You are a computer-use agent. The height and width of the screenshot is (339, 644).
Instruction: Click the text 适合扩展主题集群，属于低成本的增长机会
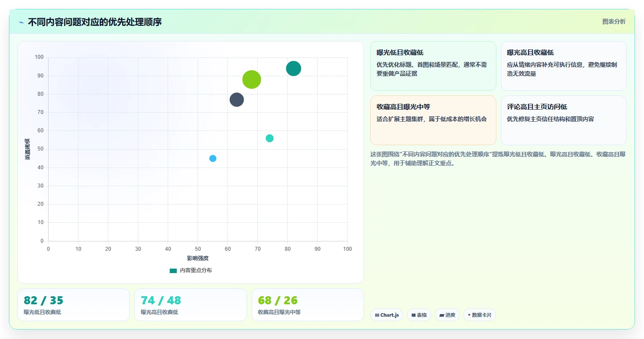(431, 119)
